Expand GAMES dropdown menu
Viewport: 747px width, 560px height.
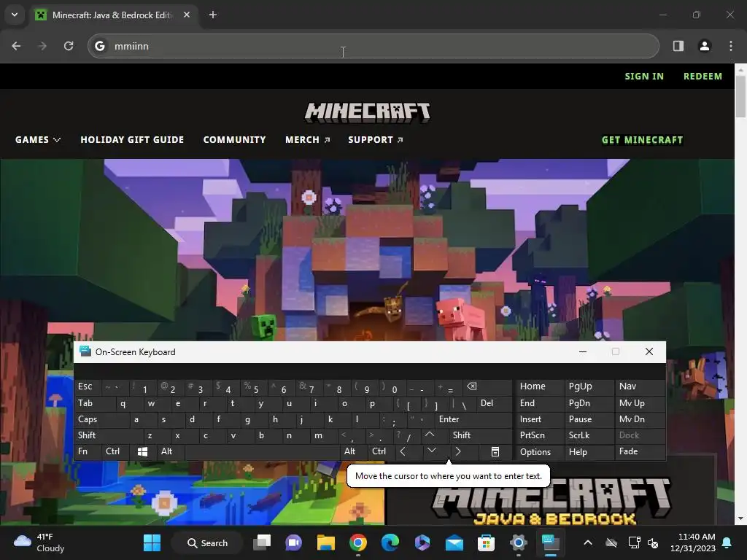click(x=38, y=139)
